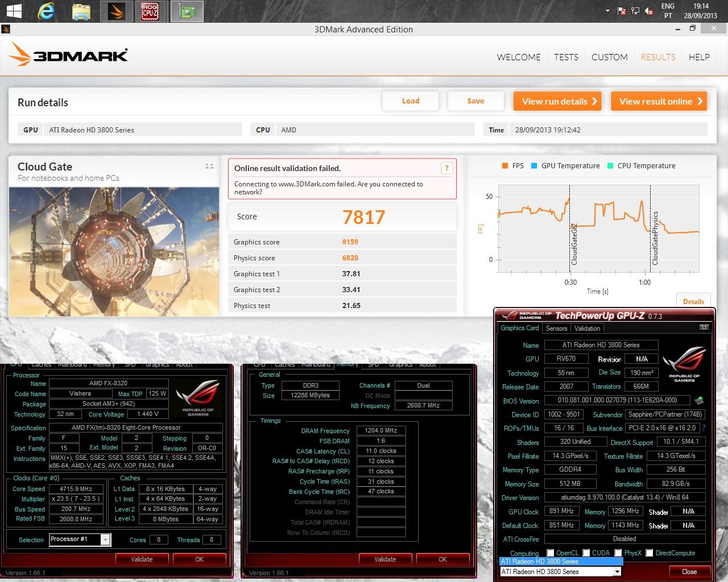The image size is (728, 582).
Task: Click the BIOS Version field in GPU-Z
Action: pyautogui.click(x=618, y=400)
